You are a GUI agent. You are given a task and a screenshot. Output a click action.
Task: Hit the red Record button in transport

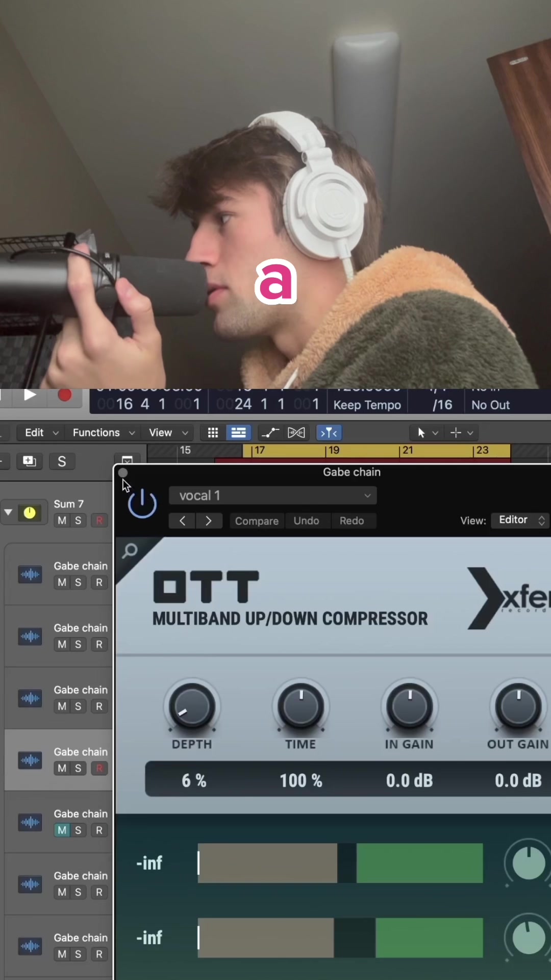[65, 395]
